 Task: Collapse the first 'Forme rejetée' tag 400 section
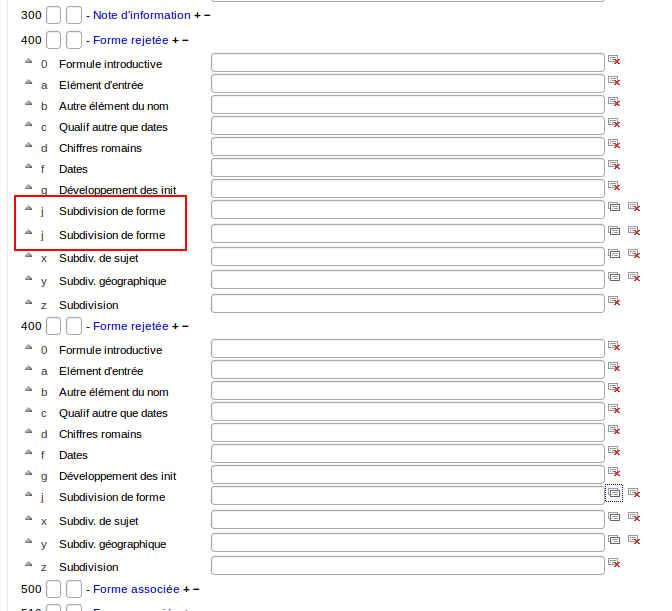pyautogui.click(x=130, y=40)
